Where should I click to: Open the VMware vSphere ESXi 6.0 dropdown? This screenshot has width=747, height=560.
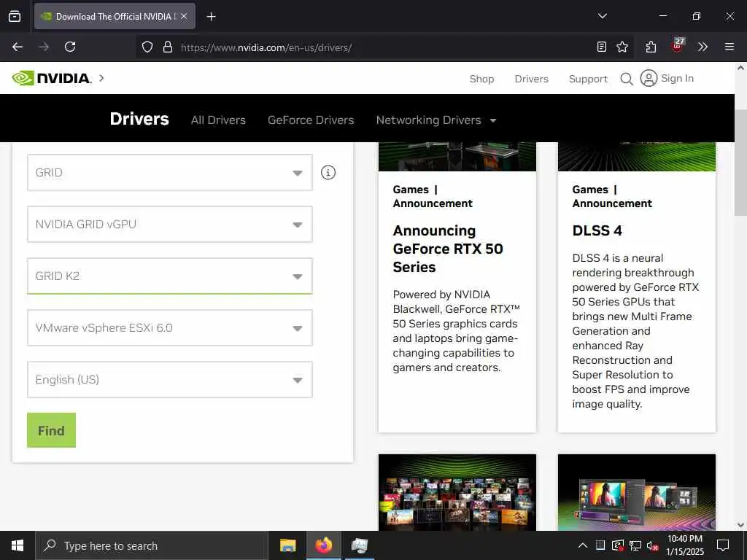169,327
